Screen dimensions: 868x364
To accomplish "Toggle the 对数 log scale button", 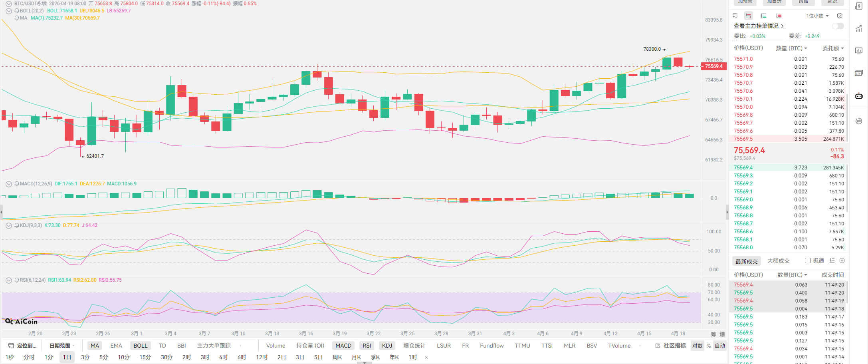I will point(697,346).
